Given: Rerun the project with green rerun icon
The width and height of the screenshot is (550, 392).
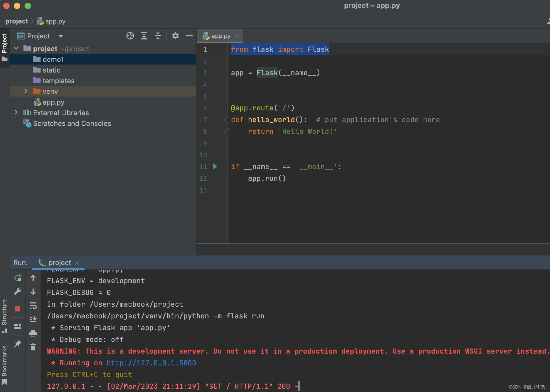Looking at the screenshot, I should tap(18, 278).
